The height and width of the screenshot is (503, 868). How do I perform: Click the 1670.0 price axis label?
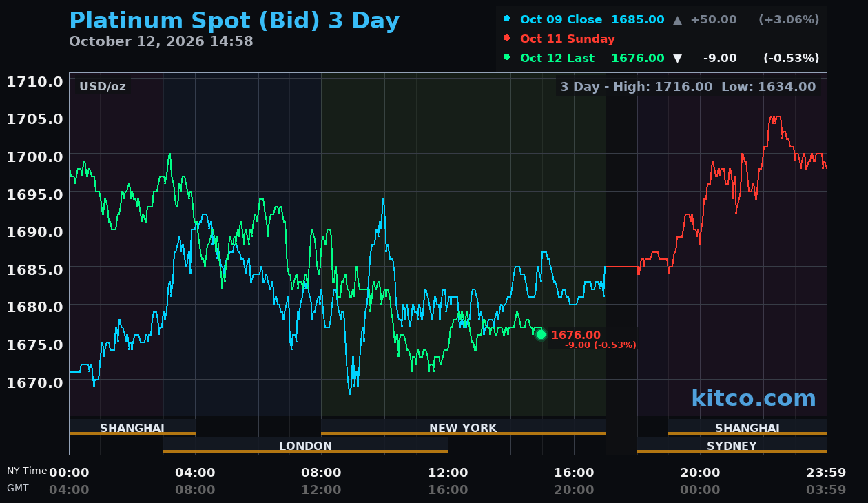(x=35, y=382)
